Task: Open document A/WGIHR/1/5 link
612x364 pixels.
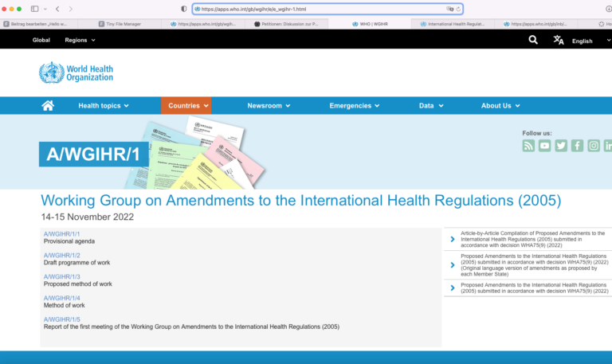Action: click(61, 319)
